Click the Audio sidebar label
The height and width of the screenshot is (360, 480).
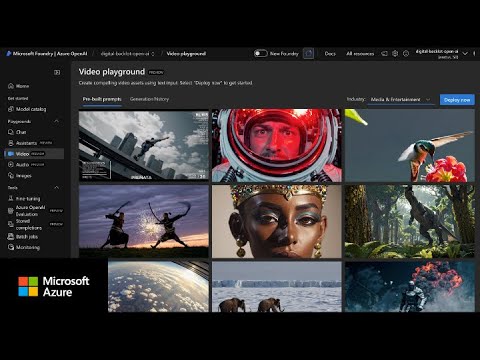(x=22, y=165)
